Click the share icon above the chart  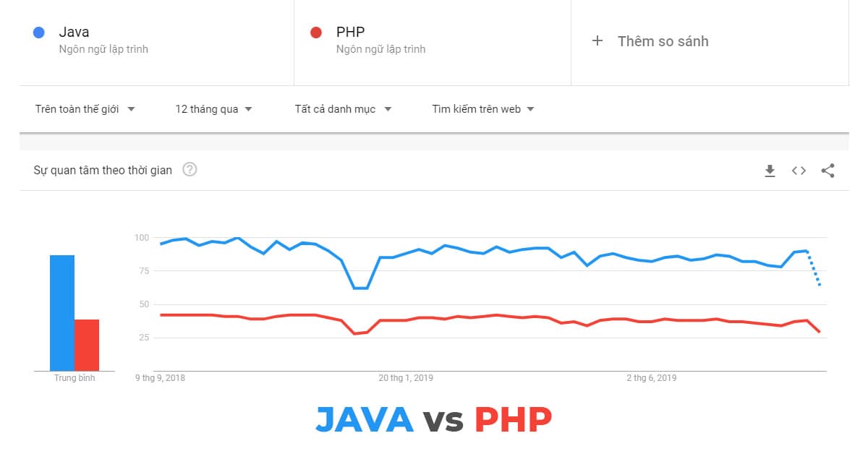[x=827, y=171]
